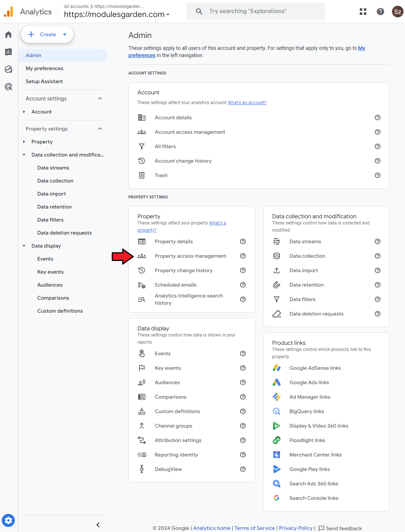405x532 pixels.
Task: Open the Create dropdown button
Action: coord(47,34)
